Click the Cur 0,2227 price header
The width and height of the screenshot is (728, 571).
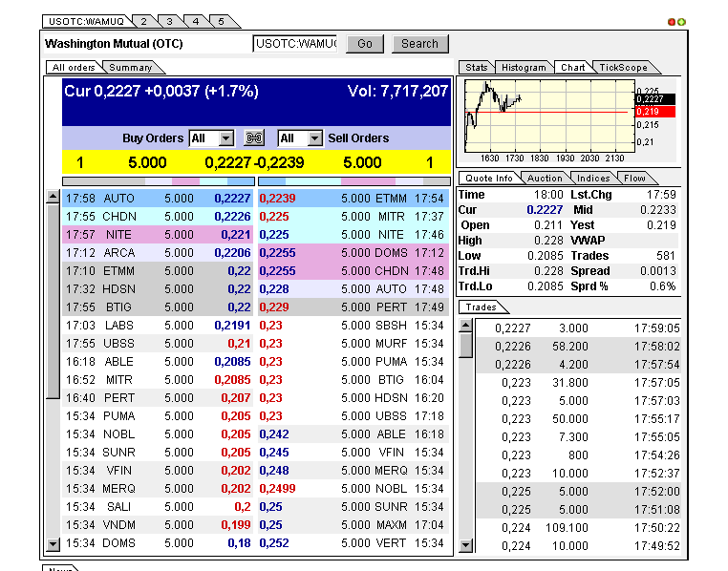[x=161, y=91]
